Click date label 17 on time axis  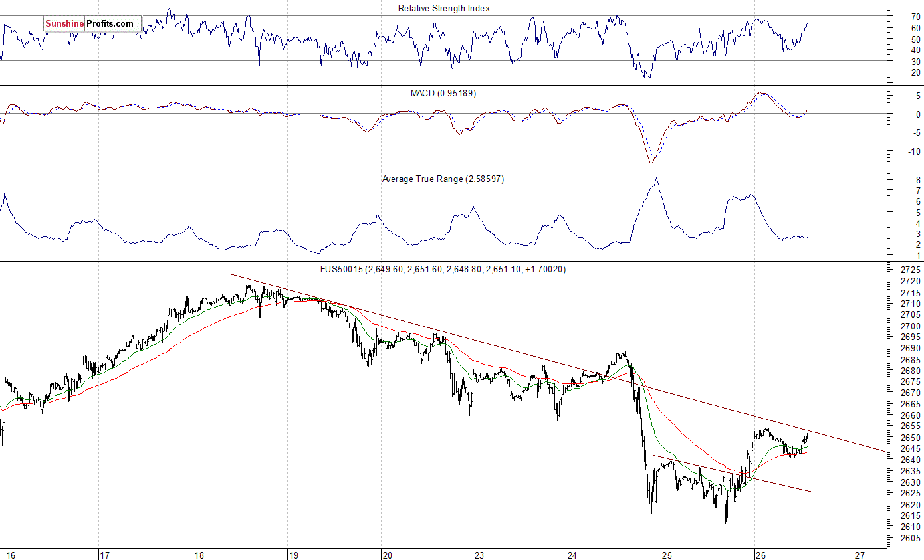point(104,554)
